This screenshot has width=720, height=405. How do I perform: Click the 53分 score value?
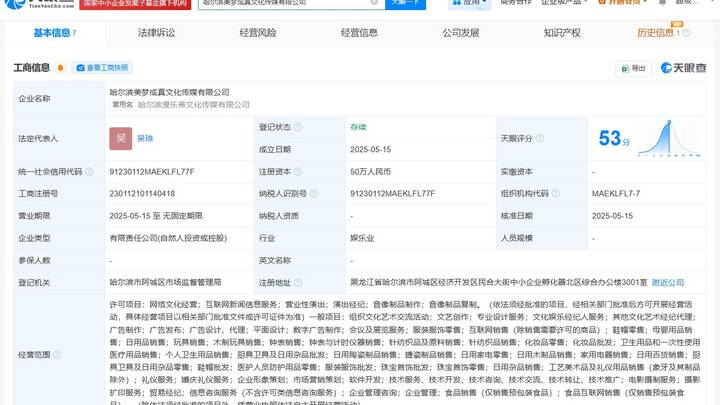tap(614, 138)
